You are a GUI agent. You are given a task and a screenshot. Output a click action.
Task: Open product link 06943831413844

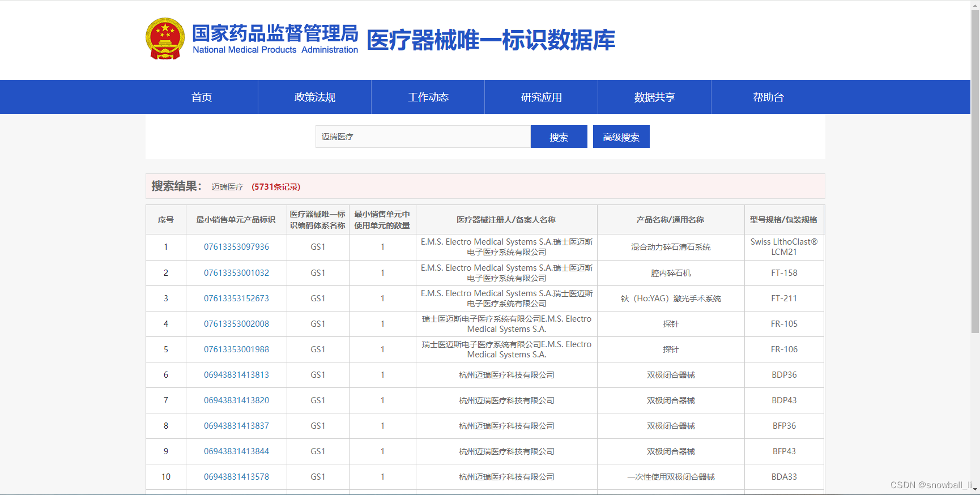[237, 451]
